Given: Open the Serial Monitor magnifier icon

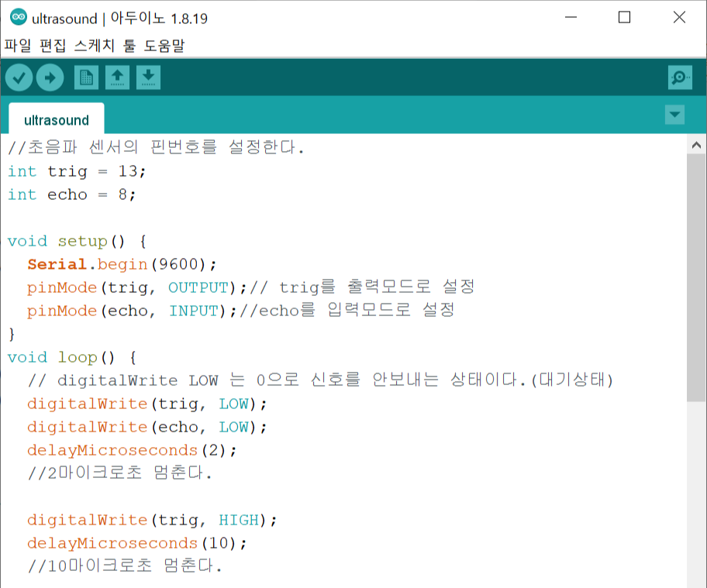Looking at the screenshot, I should pyautogui.click(x=680, y=77).
